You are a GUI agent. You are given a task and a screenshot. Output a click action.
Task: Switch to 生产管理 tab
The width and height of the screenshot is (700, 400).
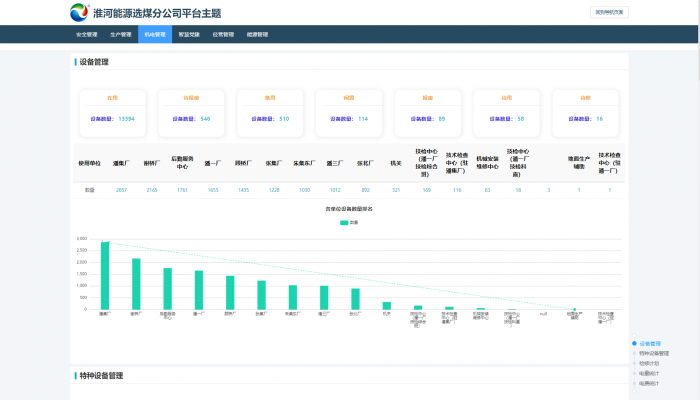(x=121, y=34)
